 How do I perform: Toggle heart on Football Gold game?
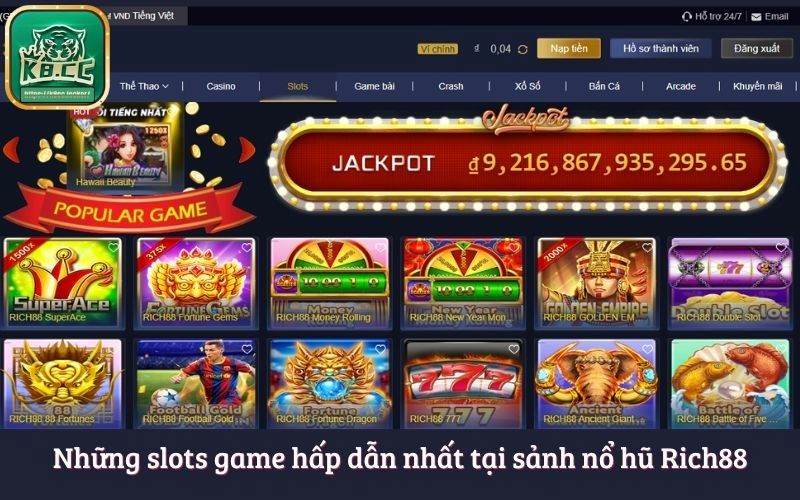pyautogui.click(x=247, y=349)
